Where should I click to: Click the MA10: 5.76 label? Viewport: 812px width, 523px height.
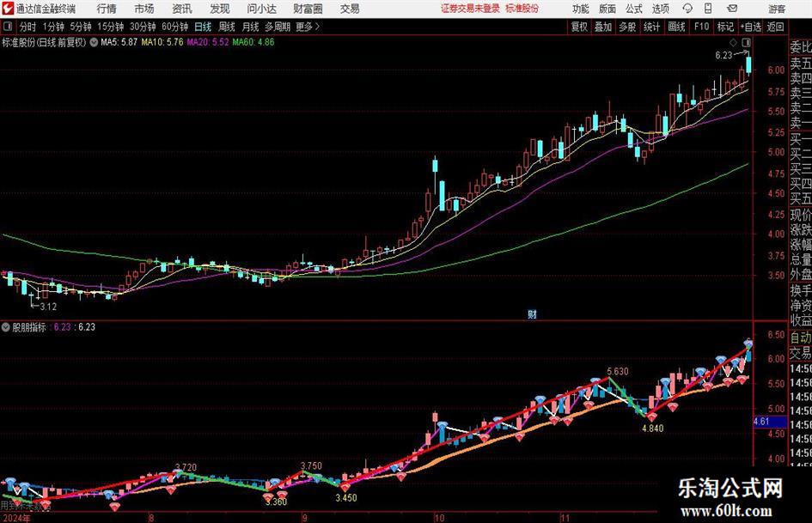[x=162, y=42]
